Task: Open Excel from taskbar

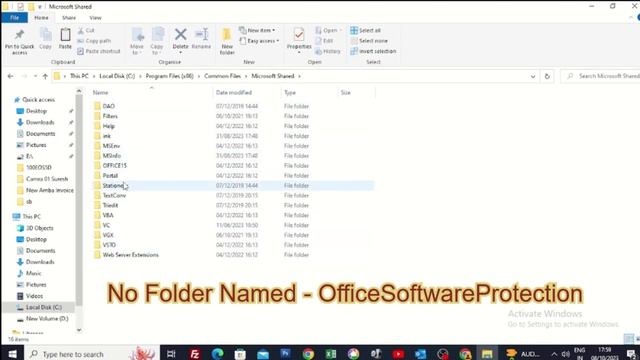Action: (x=331, y=353)
